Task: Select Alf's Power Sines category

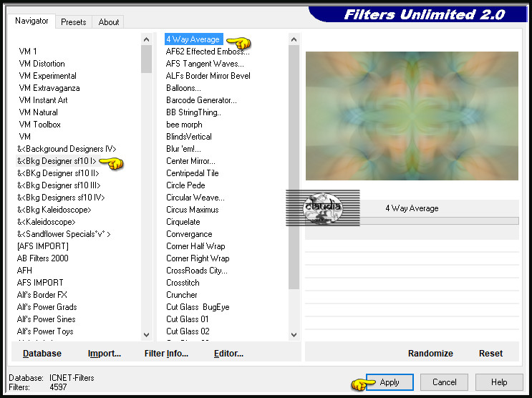Action: click(46, 319)
